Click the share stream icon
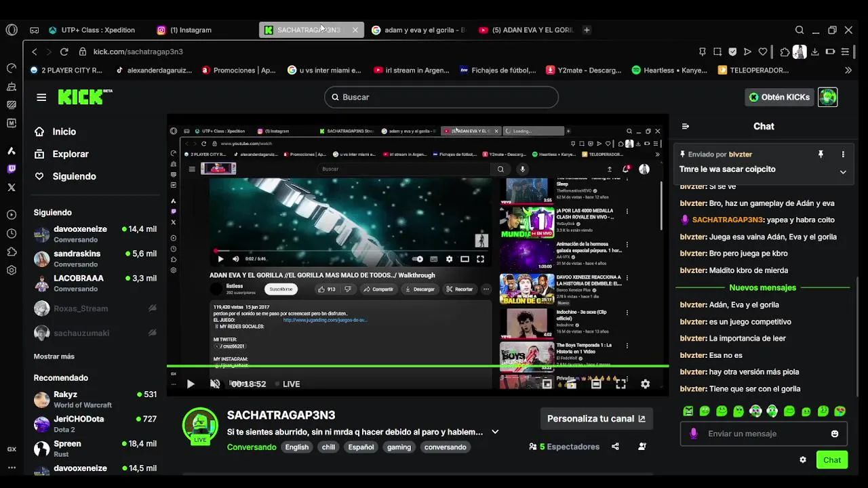This screenshot has height=488, width=868. [x=615, y=447]
